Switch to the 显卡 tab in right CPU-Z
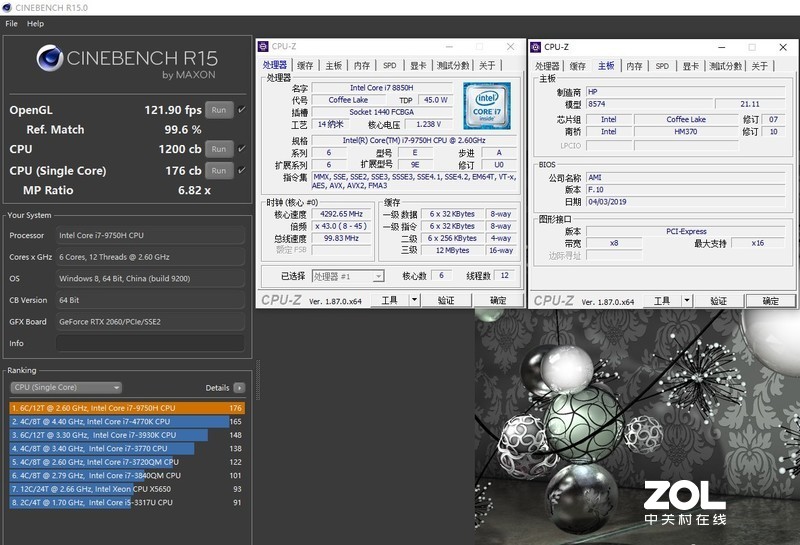Screen dimensions: 800x545 click(x=690, y=66)
